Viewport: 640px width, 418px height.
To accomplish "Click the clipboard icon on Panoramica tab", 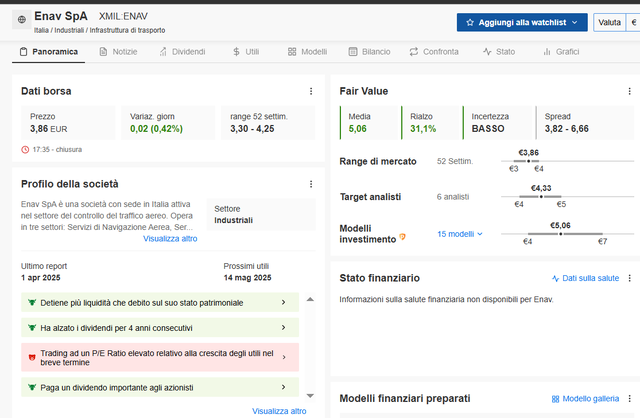I will 24,52.
